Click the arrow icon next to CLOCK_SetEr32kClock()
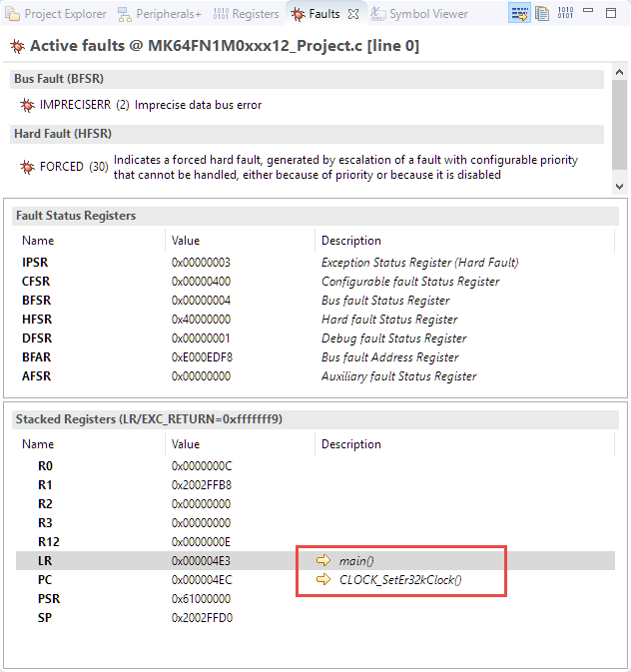631x672 pixels. pyautogui.click(x=323, y=579)
